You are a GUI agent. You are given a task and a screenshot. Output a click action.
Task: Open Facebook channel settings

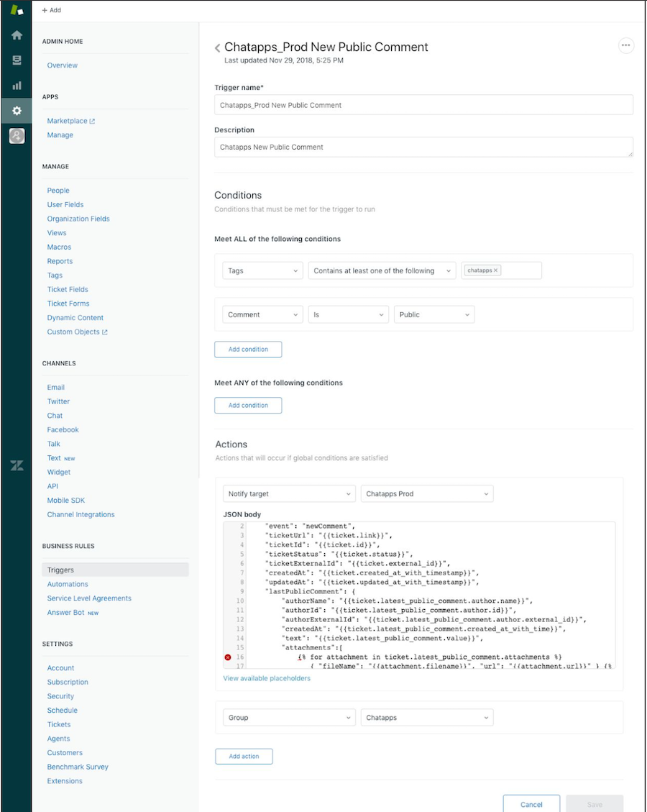coord(63,430)
